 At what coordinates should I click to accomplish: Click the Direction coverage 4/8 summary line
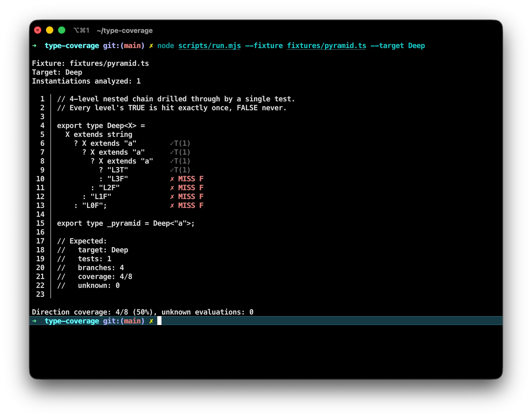(142, 312)
